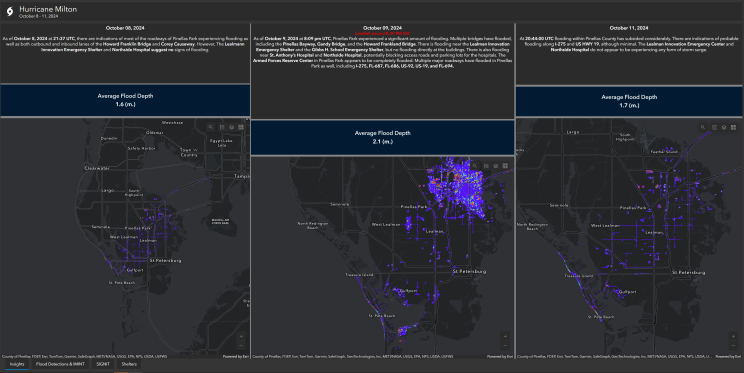
Task: Open basemap gallery on the October 08 map
Action: 241,127
